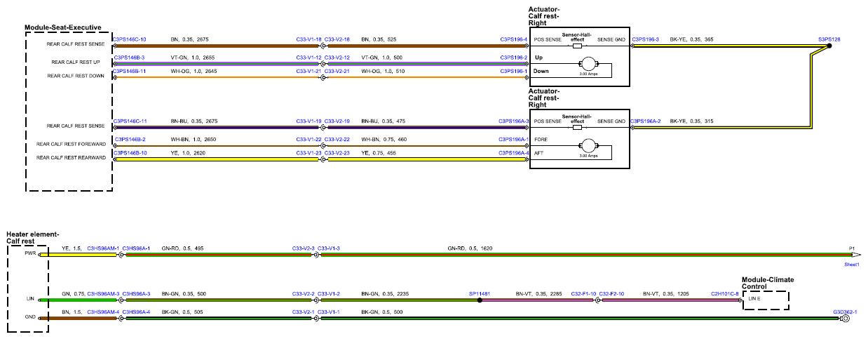The image size is (868, 339).
Task: Click the LIN E pin in Climate Control
Action: click(754, 300)
